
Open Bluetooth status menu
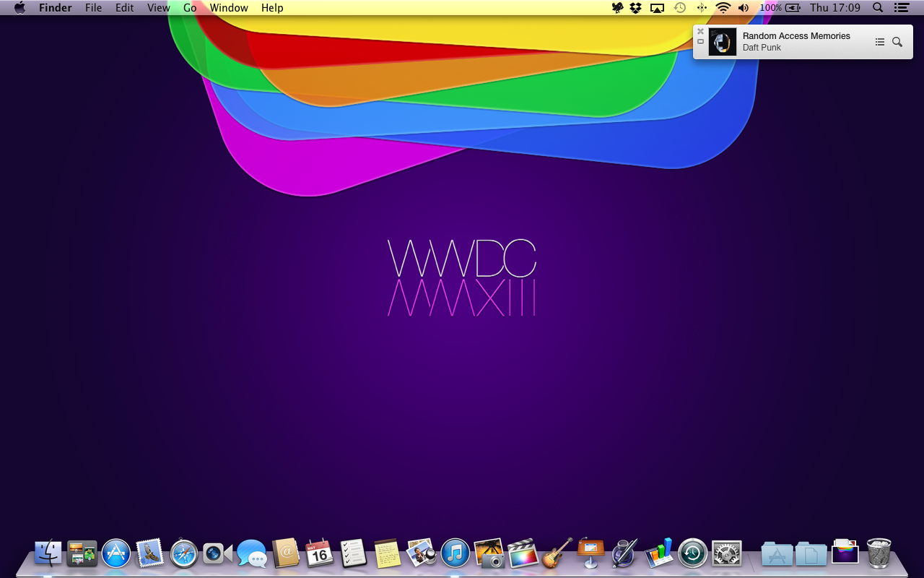coord(701,8)
